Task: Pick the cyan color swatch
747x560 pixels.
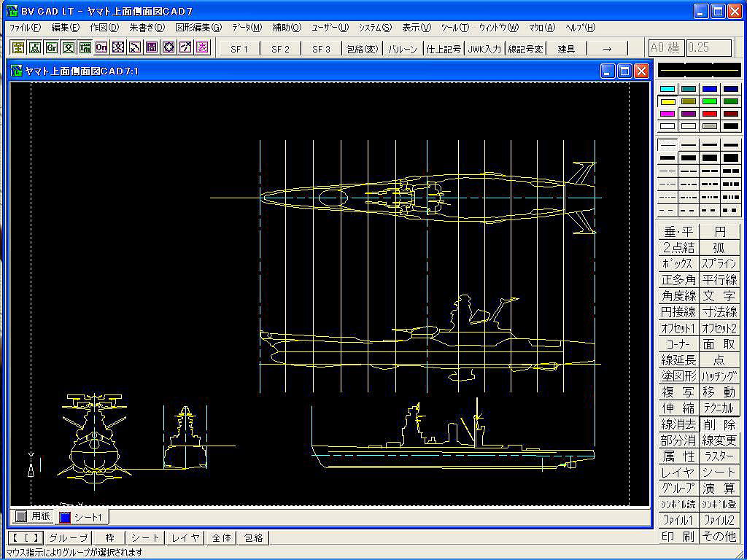Action: (x=667, y=89)
